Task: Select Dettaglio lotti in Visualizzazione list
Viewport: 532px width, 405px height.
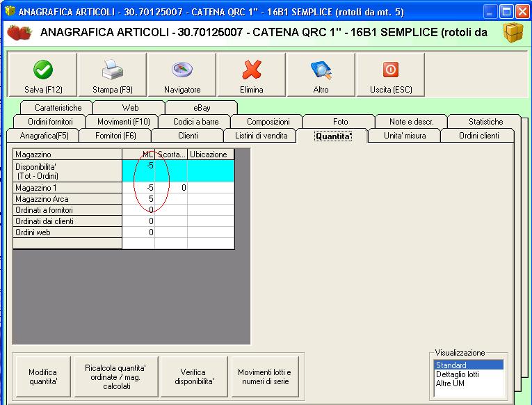Action: (x=468, y=374)
